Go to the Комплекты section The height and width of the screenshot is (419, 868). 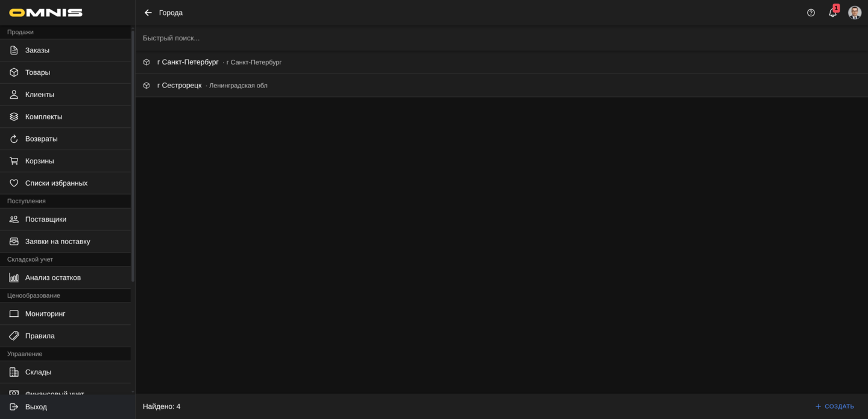click(43, 117)
